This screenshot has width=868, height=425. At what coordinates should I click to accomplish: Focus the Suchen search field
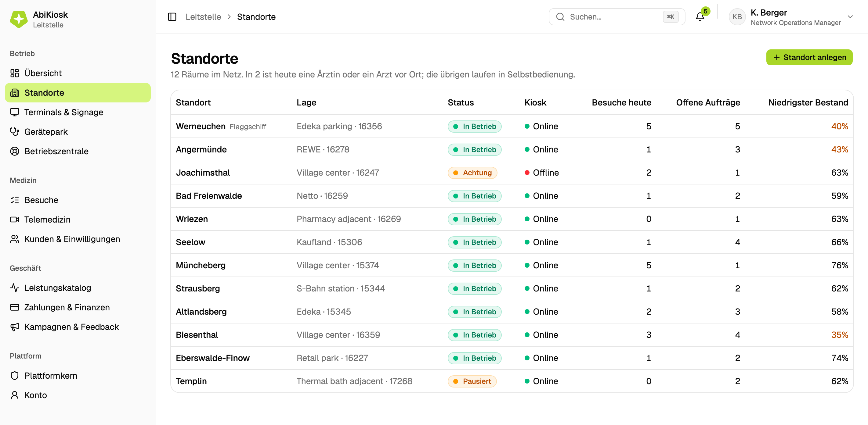pos(617,17)
